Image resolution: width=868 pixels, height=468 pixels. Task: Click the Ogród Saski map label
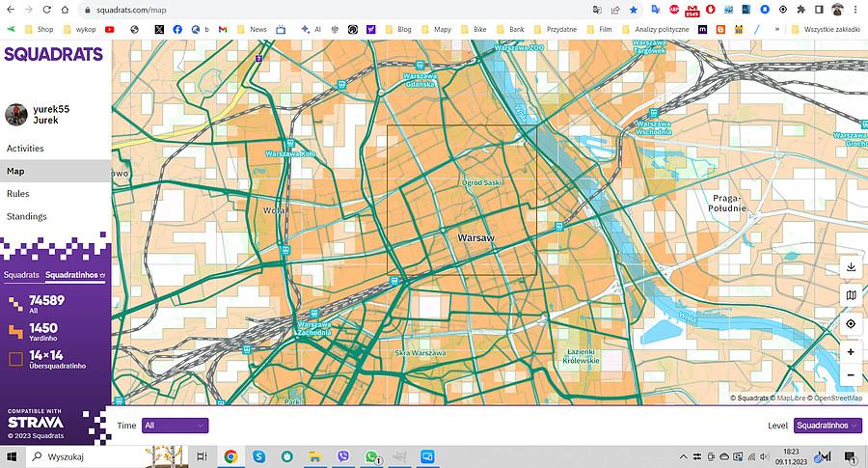pyautogui.click(x=481, y=182)
